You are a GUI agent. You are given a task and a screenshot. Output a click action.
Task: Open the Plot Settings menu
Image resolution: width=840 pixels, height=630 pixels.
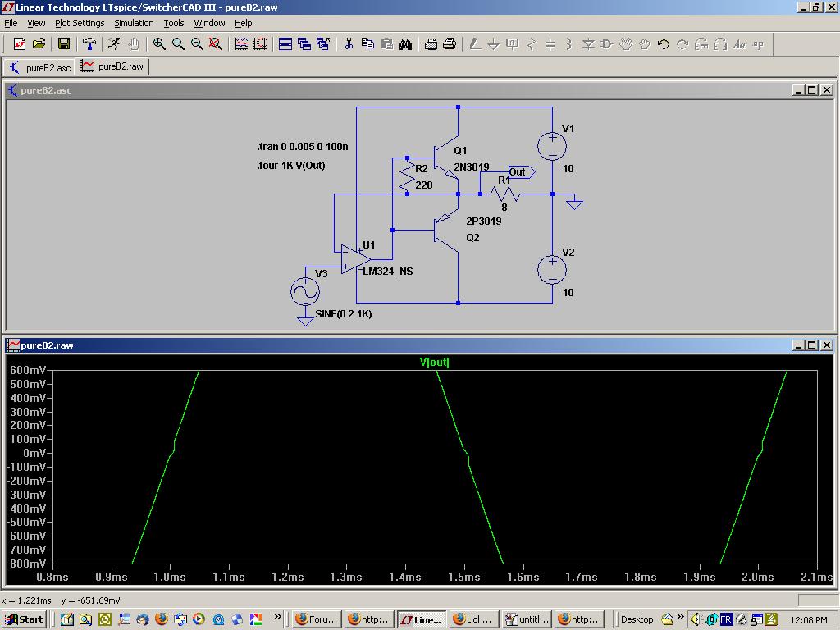(80, 23)
